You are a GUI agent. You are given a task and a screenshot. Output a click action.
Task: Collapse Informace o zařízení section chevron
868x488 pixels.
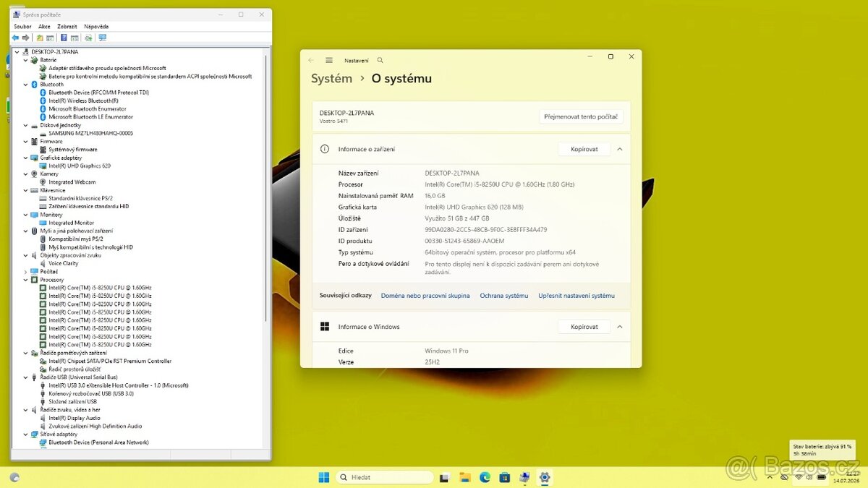click(x=620, y=149)
